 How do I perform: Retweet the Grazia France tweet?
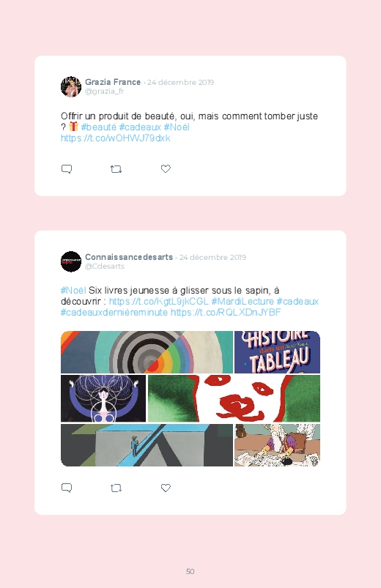pos(116,169)
